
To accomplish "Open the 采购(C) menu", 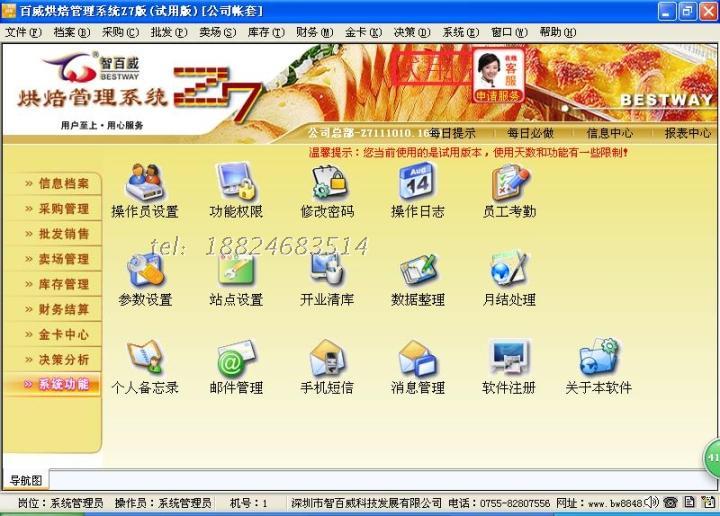I will click(120, 32).
